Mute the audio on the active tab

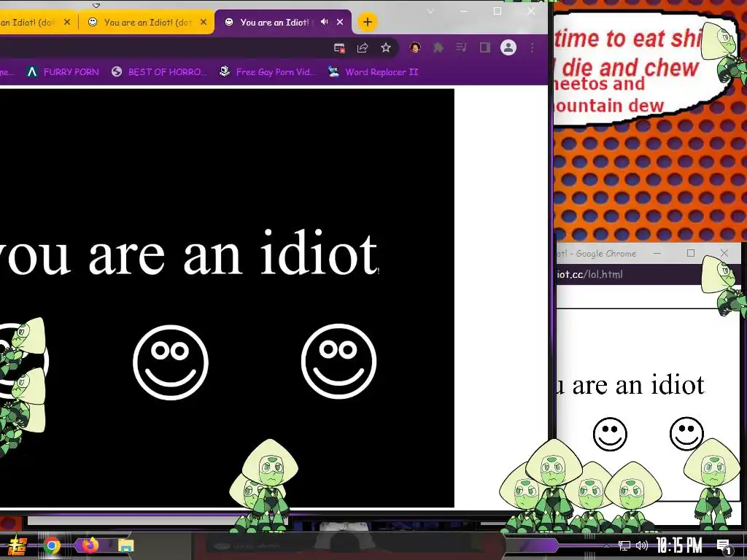coord(325,22)
